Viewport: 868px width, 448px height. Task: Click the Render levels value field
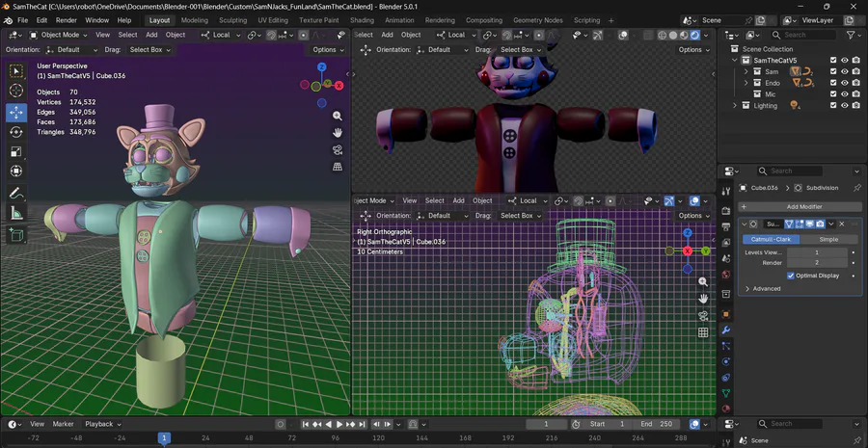(816, 263)
